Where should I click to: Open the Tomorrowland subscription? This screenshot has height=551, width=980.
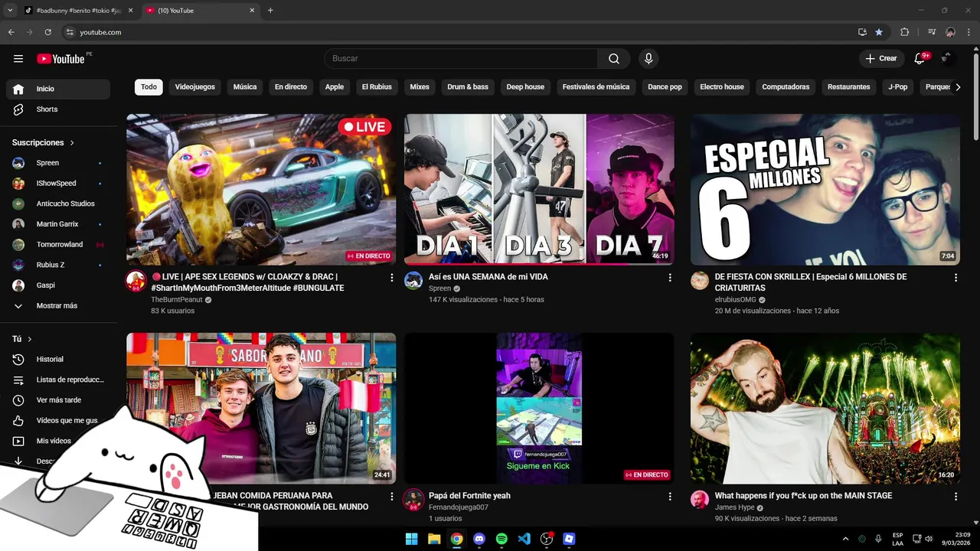[58, 245]
